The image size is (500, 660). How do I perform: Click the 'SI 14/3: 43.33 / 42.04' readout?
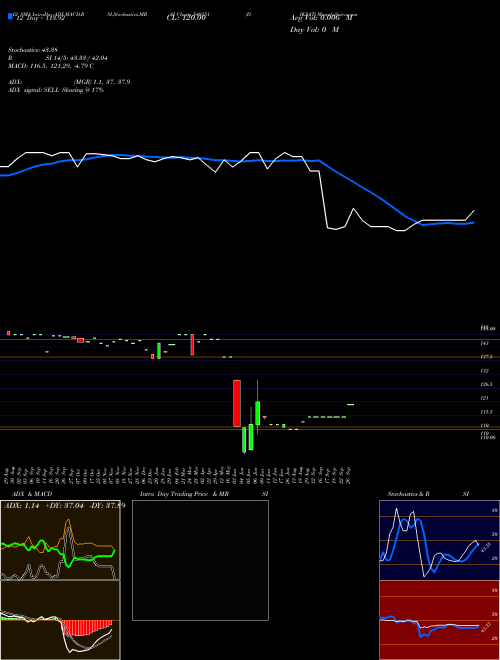pyautogui.click(x=77, y=58)
